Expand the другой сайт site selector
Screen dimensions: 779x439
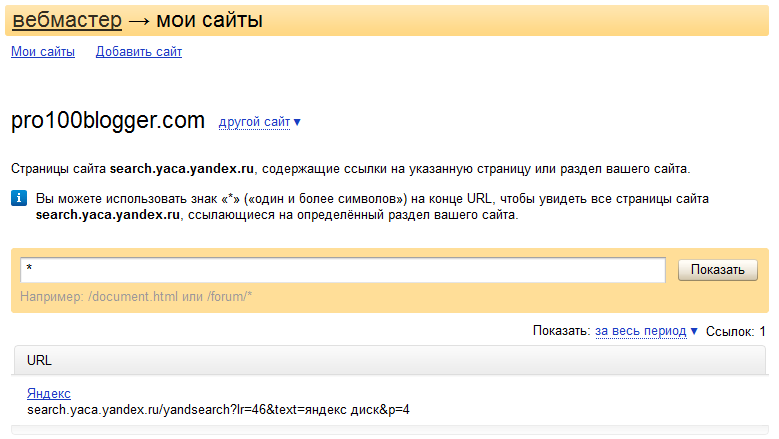(x=254, y=123)
